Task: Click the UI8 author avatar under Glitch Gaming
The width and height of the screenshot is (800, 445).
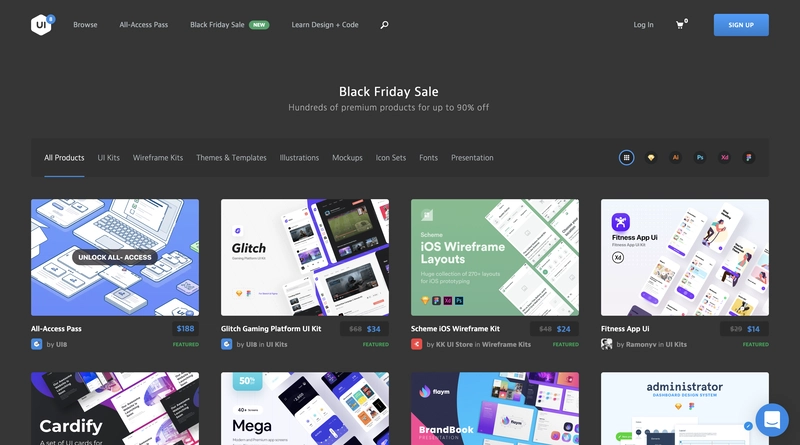Action: 227,344
